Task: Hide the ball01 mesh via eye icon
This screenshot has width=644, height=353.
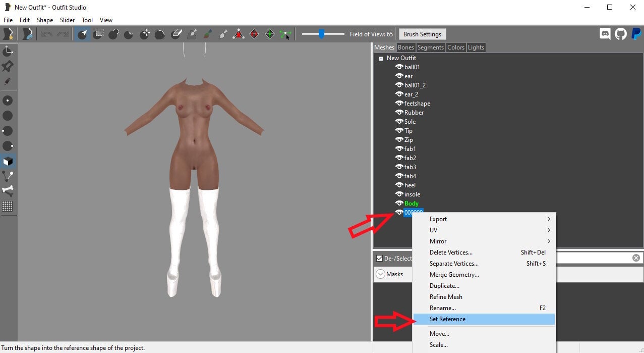Action: click(x=399, y=67)
